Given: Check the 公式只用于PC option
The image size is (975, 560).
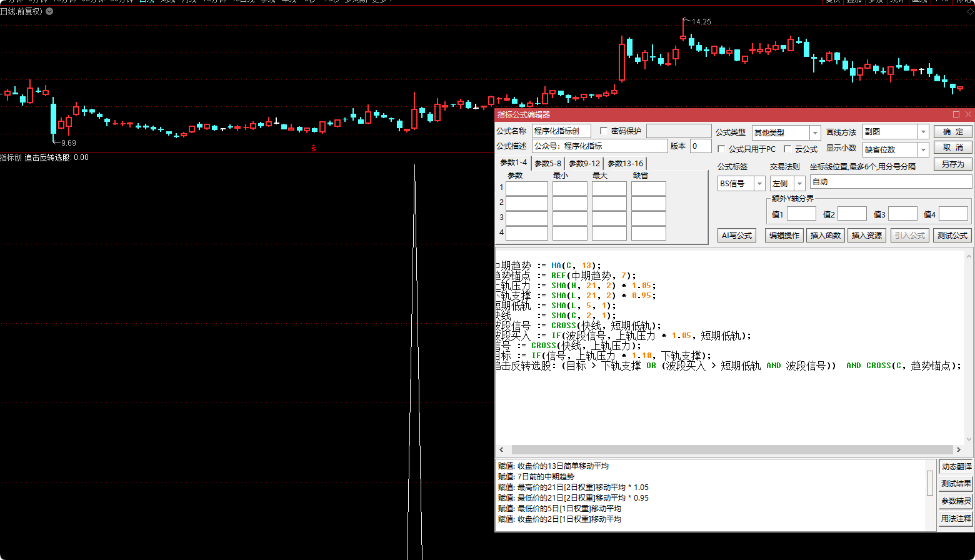Looking at the screenshot, I should (x=721, y=149).
